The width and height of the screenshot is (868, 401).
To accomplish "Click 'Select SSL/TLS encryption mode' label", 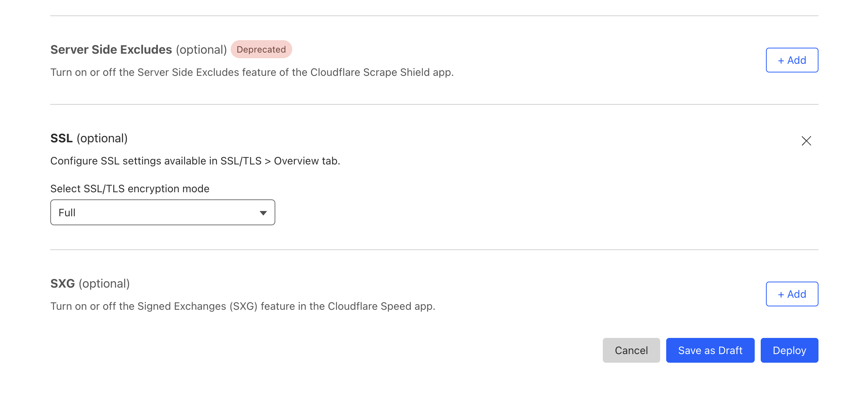I will pyautogui.click(x=130, y=188).
